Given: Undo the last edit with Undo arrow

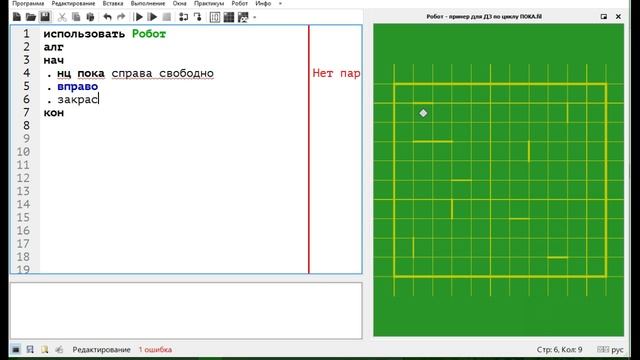Looking at the screenshot, I should point(107,17).
